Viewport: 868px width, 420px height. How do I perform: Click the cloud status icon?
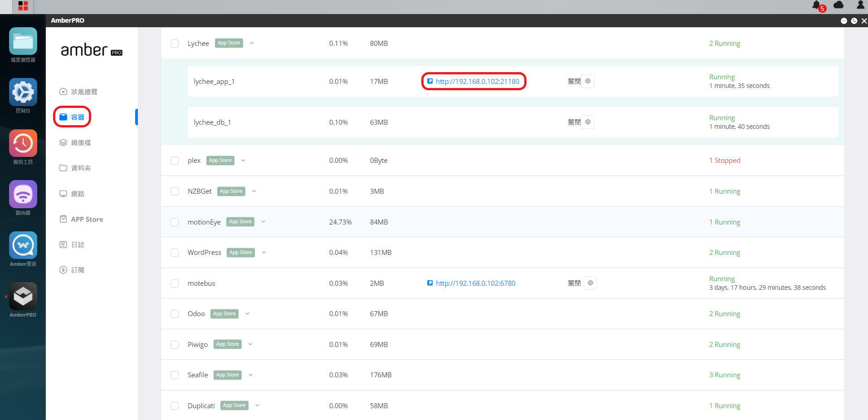pos(839,5)
